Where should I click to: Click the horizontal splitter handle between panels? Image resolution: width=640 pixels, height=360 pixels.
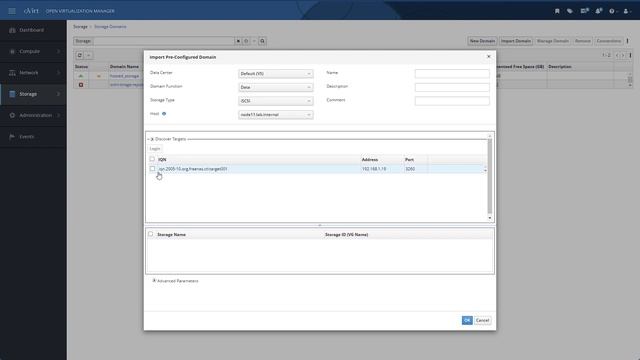tap(320, 225)
